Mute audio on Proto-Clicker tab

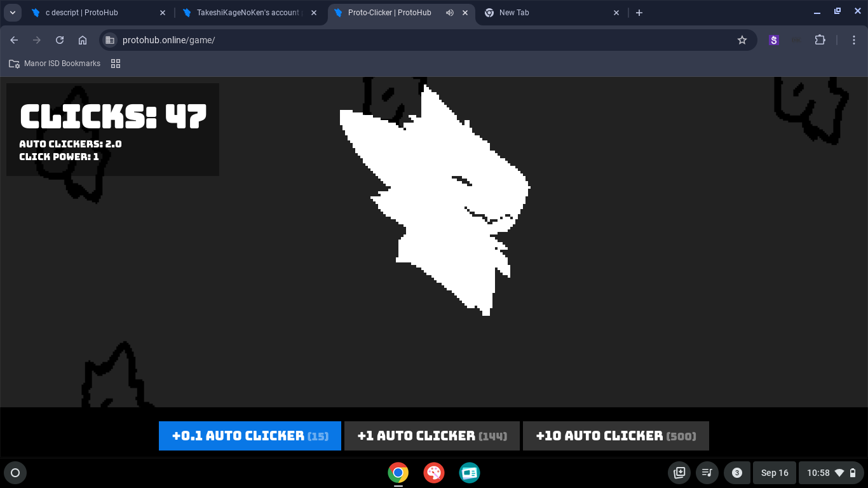click(x=450, y=13)
